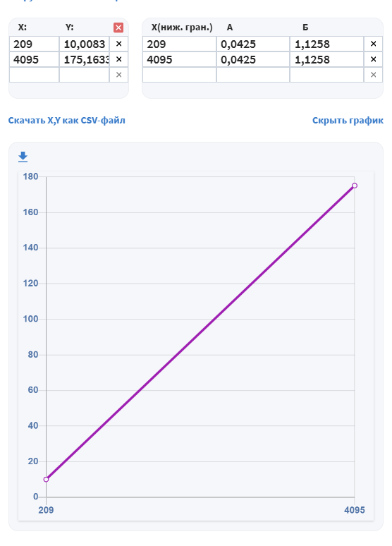The width and height of the screenshot is (392, 546).
Task: Click the delete X in the empty X,Y row
Action: [x=118, y=75]
